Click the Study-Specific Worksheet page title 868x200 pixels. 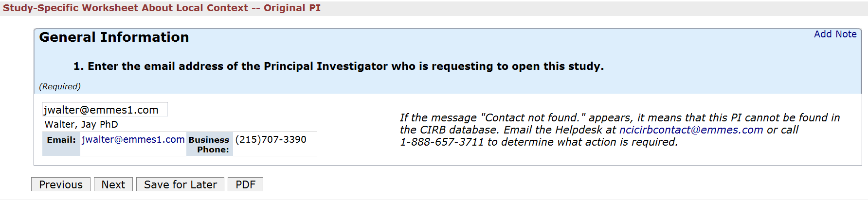(125, 8)
